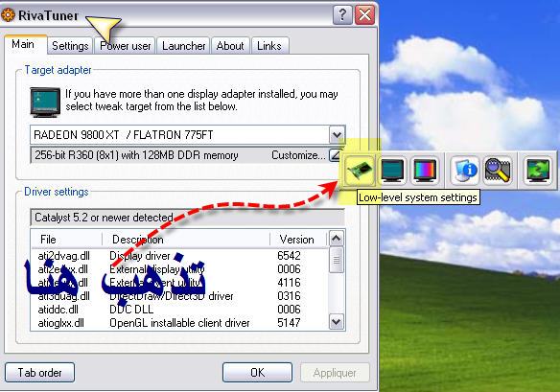Open the Customize arrow menu
The width and height of the screenshot is (560, 392).
click(x=336, y=155)
